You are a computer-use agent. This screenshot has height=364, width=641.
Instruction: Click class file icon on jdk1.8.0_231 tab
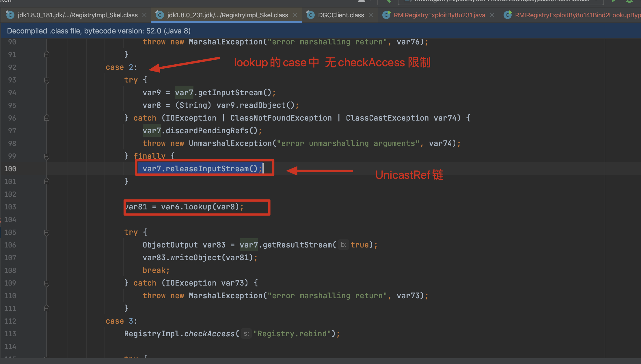coord(160,15)
